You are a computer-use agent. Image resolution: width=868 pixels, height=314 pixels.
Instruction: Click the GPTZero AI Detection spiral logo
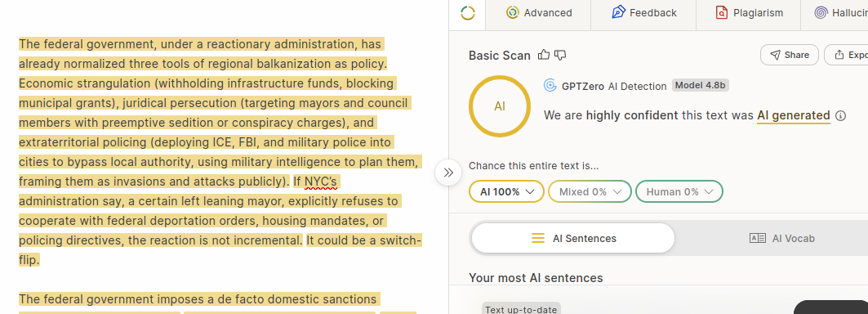coord(550,85)
